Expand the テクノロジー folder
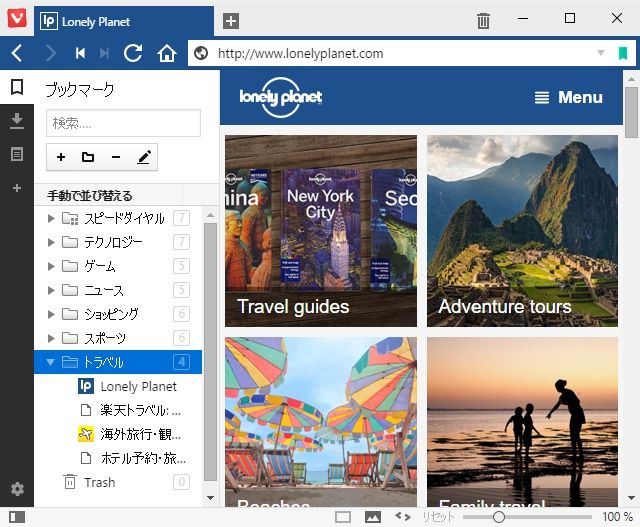 pos(51,242)
